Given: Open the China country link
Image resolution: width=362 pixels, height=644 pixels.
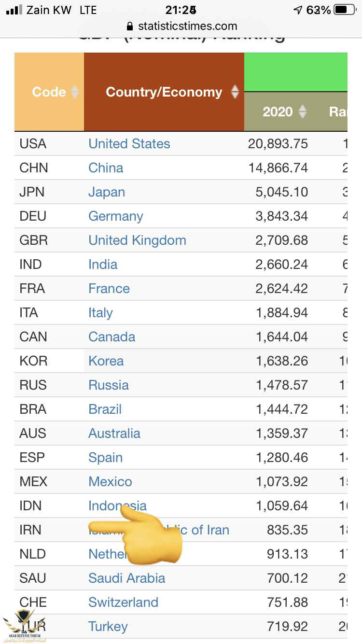Looking at the screenshot, I should coord(106,168).
